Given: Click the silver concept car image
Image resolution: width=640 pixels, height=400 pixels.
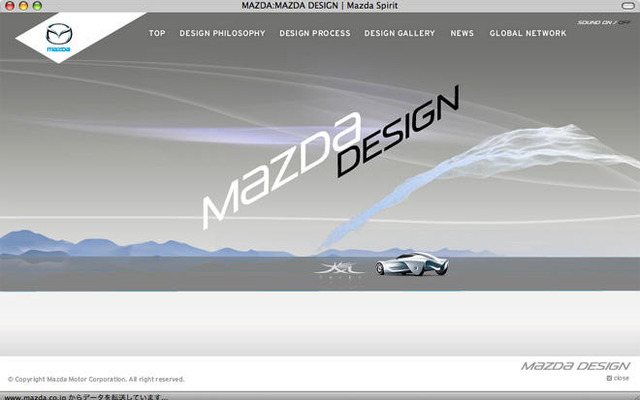Looking at the screenshot, I should [x=412, y=264].
